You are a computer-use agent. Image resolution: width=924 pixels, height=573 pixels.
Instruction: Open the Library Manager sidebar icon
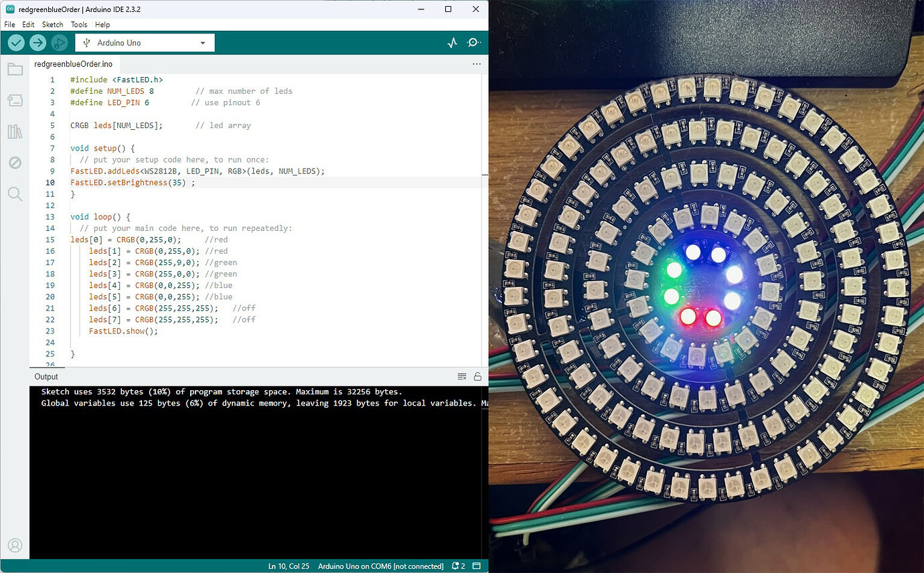[15, 131]
